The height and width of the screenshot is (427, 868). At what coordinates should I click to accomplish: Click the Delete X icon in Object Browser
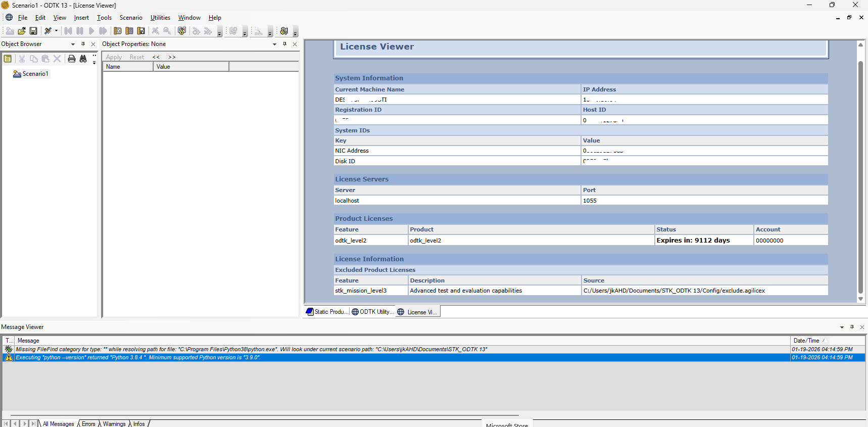[x=57, y=59]
